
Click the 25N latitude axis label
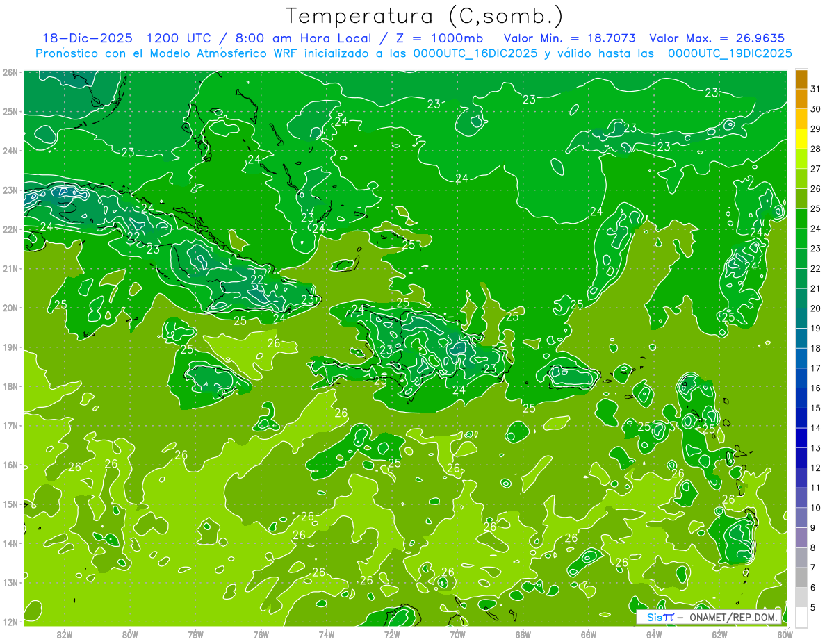pos(10,112)
